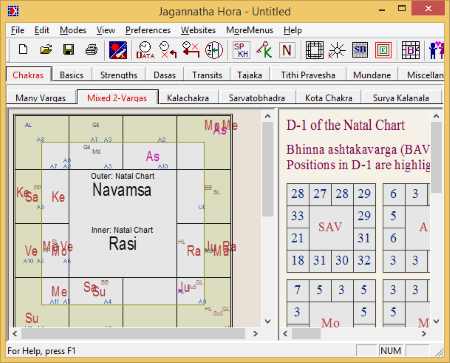Switch to the Transits tab
This screenshot has height=363, width=450.
(x=207, y=75)
